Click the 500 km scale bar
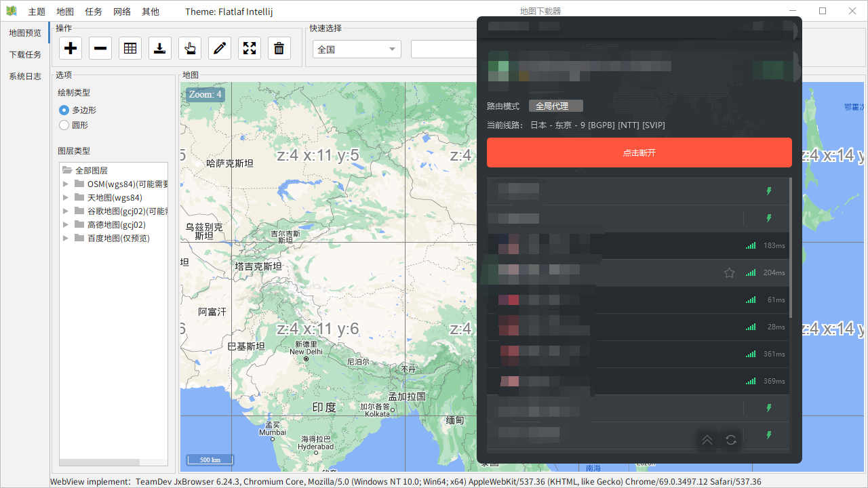The height and width of the screenshot is (488, 868). [210, 460]
